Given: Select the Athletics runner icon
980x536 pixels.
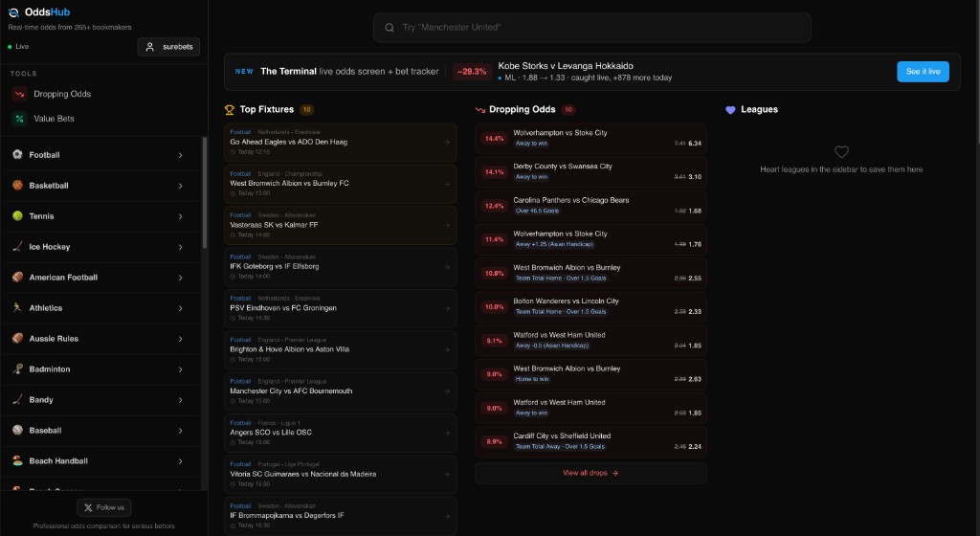Looking at the screenshot, I should [17, 307].
